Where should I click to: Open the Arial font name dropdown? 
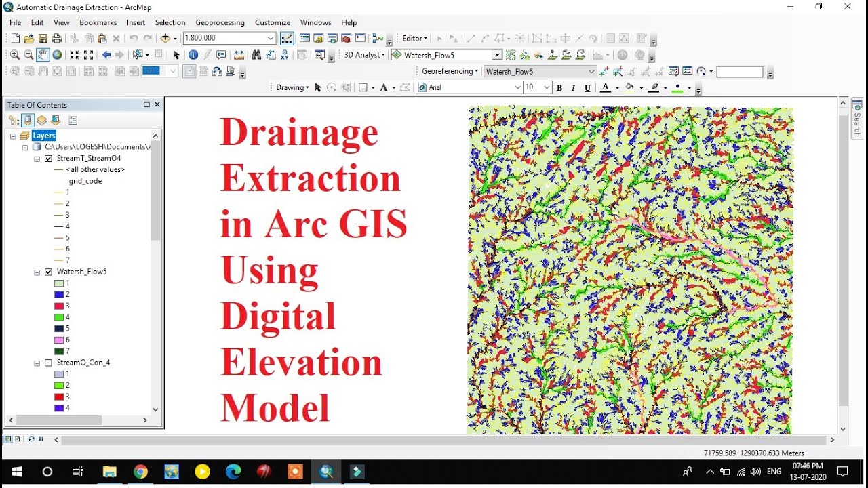click(x=518, y=87)
